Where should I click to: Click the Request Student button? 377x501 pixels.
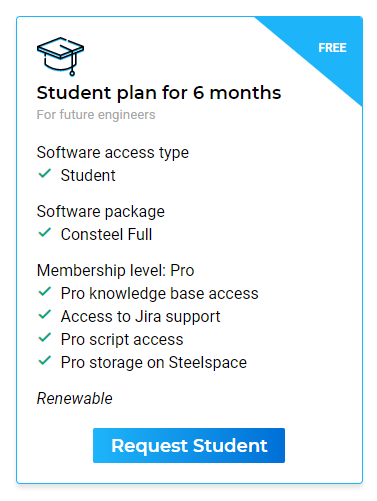(x=189, y=445)
